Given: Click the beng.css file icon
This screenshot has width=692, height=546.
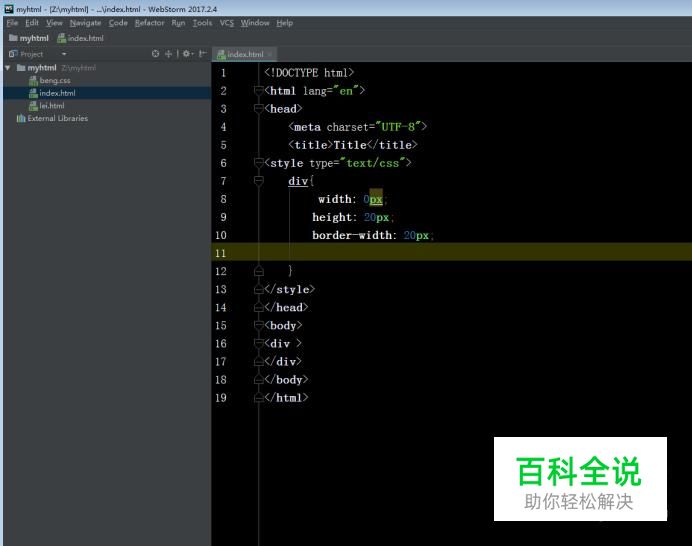Looking at the screenshot, I should [x=33, y=81].
